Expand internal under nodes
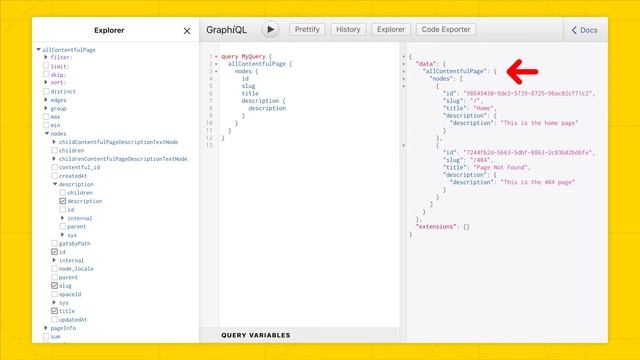 (54, 260)
